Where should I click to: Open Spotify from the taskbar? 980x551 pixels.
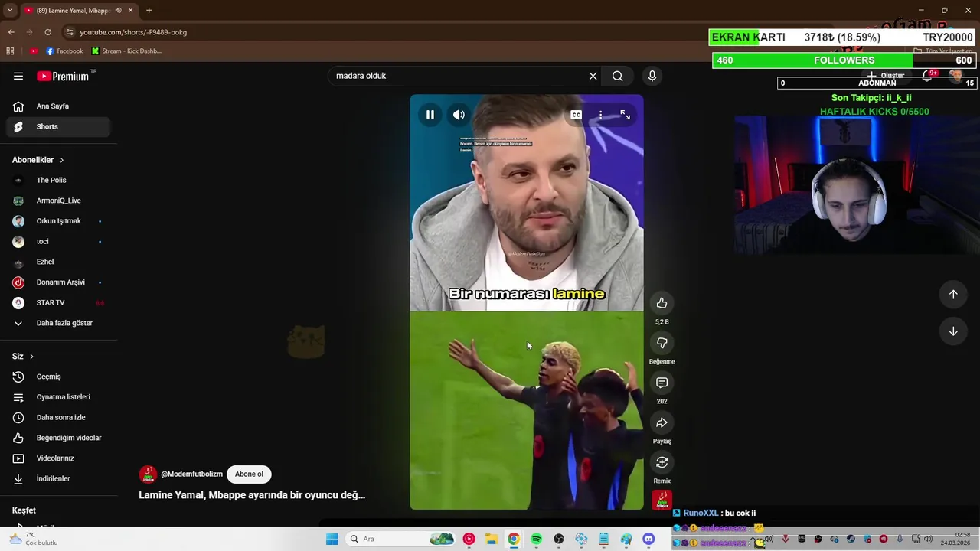pos(536,539)
